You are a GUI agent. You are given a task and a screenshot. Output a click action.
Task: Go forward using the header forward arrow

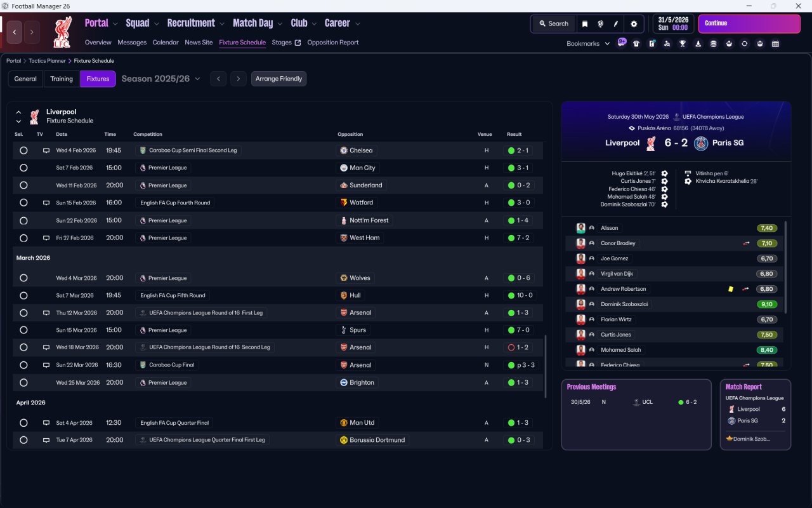(32, 32)
